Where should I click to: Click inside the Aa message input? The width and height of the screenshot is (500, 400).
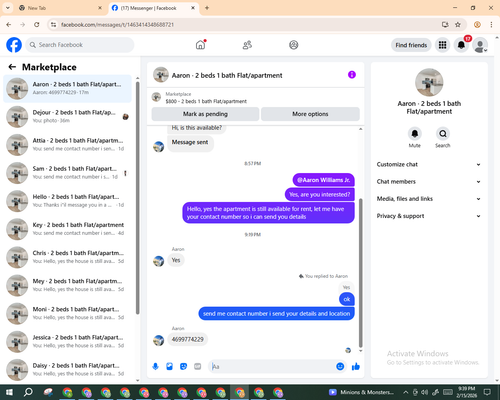pos(273,367)
